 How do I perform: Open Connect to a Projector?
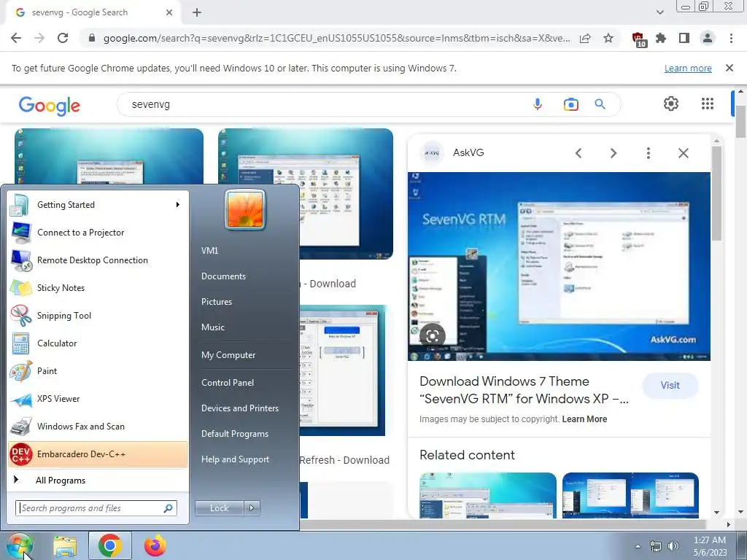(98, 233)
